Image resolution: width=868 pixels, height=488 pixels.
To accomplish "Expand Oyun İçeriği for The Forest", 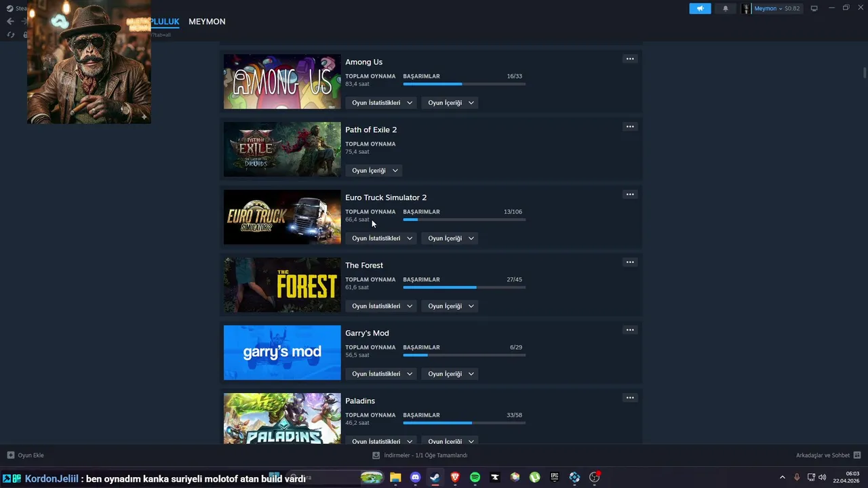I will point(450,306).
